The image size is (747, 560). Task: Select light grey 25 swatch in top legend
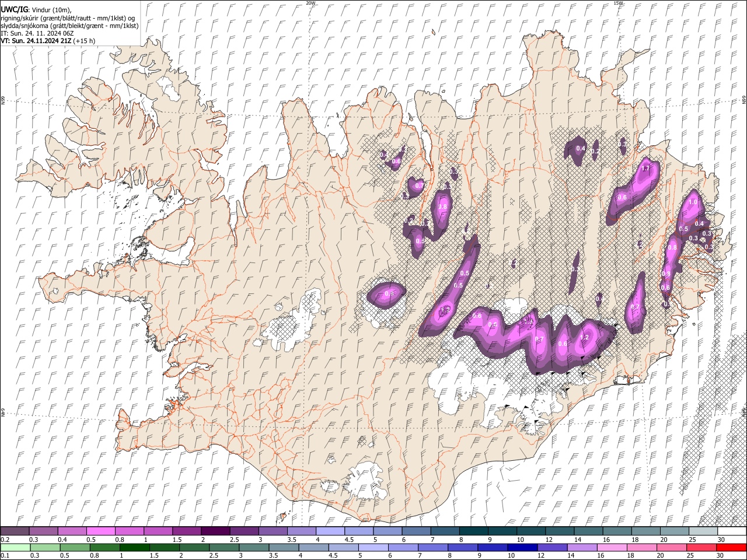[703, 531]
